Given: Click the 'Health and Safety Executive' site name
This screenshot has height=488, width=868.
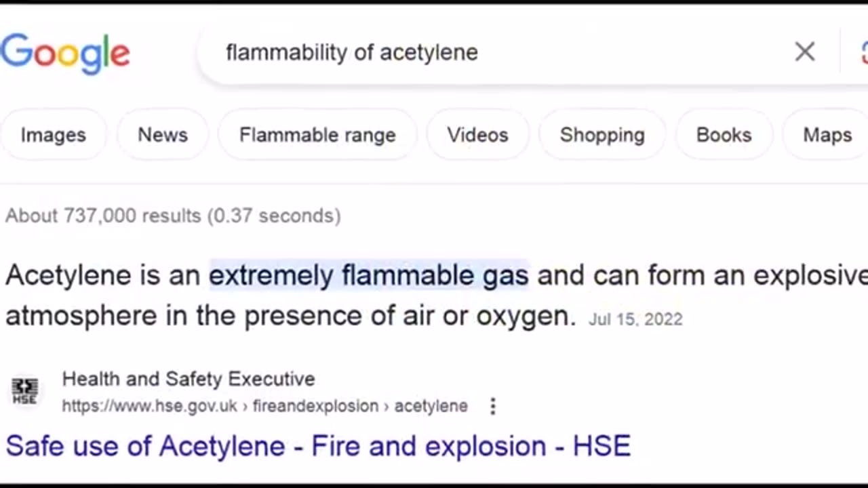Looking at the screenshot, I should coord(189,379).
